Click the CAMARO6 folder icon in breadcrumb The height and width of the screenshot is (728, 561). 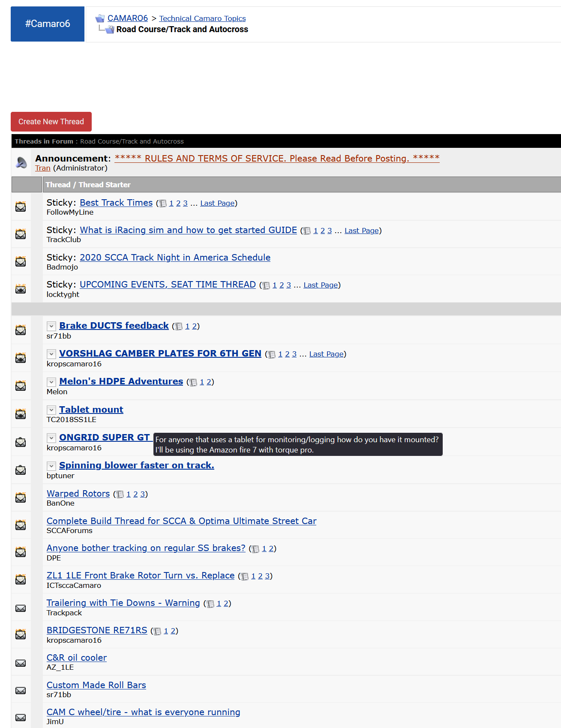click(100, 18)
